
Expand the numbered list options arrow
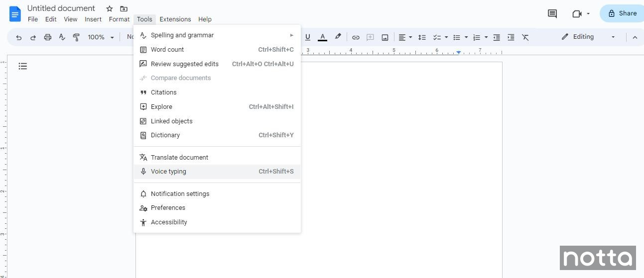(x=486, y=37)
